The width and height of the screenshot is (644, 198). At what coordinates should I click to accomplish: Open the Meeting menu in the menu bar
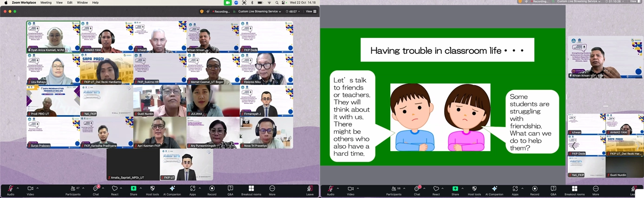click(46, 3)
